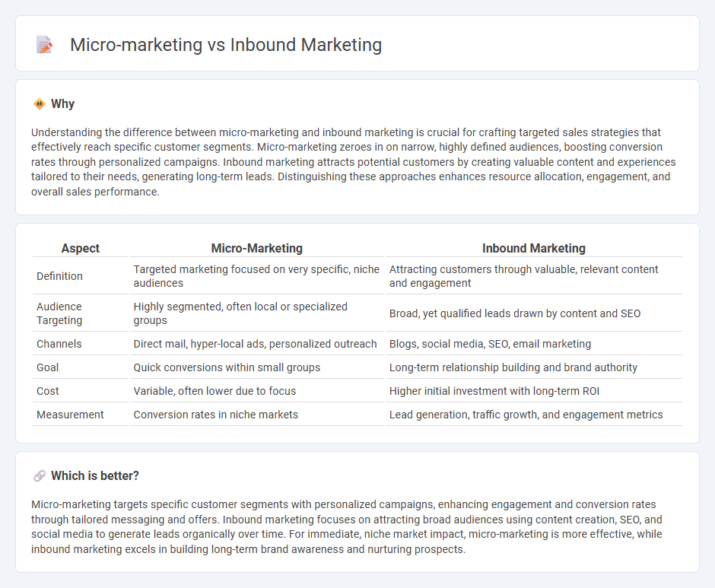
Task: Click cell 'Long-term relationship building and brand authority'
Action: (x=534, y=367)
